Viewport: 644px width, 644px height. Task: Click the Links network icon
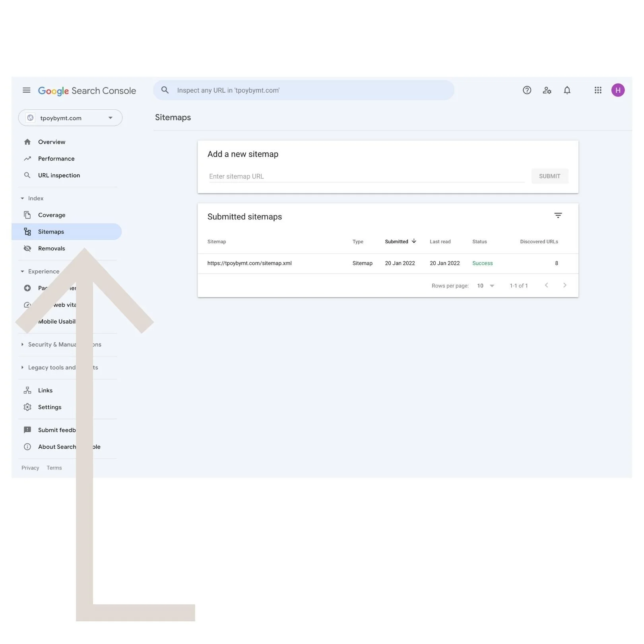pos(27,390)
